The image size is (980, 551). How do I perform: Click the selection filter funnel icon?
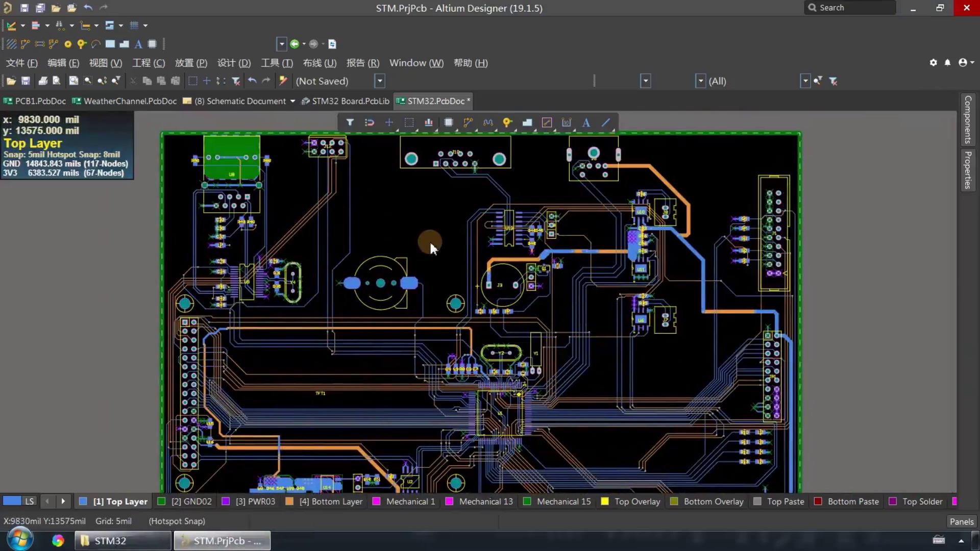pyautogui.click(x=350, y=122)
